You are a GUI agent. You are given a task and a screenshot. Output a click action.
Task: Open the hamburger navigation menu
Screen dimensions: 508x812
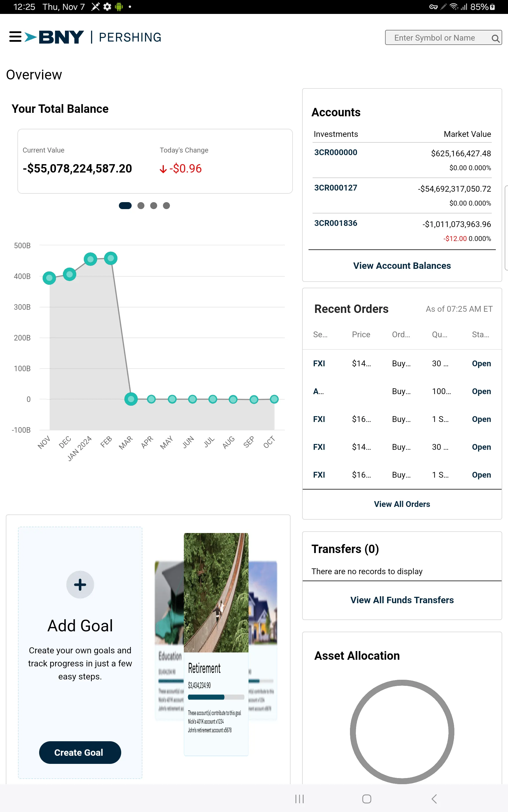15,37
